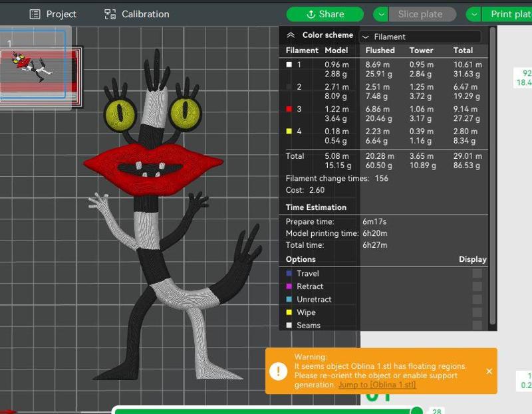Close the orange warning notification

[489, 371]
